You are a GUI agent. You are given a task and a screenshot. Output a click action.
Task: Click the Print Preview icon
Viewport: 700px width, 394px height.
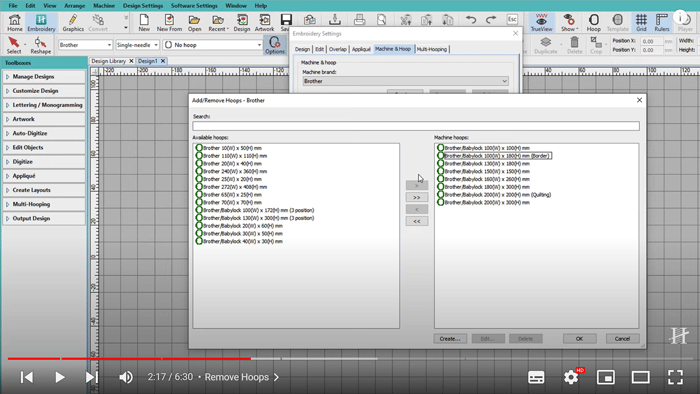pos(381,20)
